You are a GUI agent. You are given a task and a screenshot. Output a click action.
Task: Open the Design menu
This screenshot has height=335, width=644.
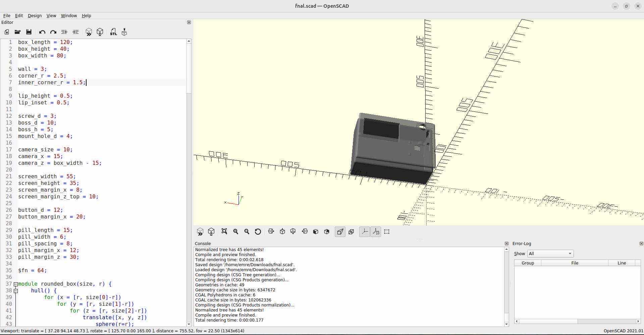point(35,16)
